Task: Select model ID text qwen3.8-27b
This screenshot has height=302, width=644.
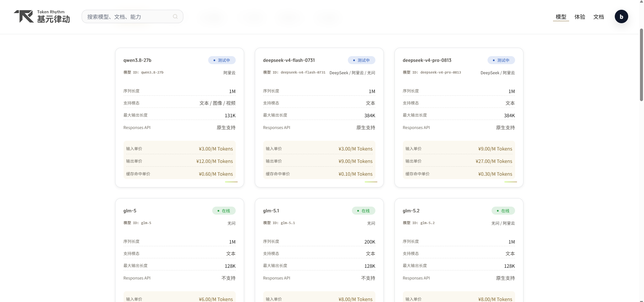Action: (152, 73)
